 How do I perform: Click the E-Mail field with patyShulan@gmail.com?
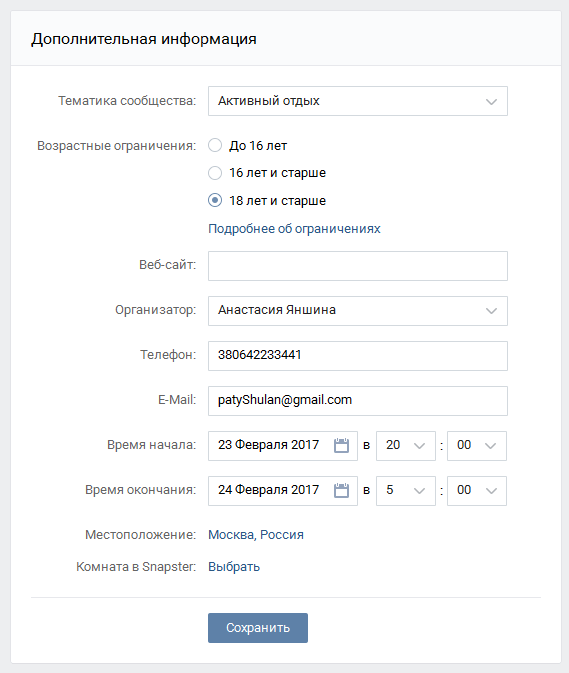(358, 401)
